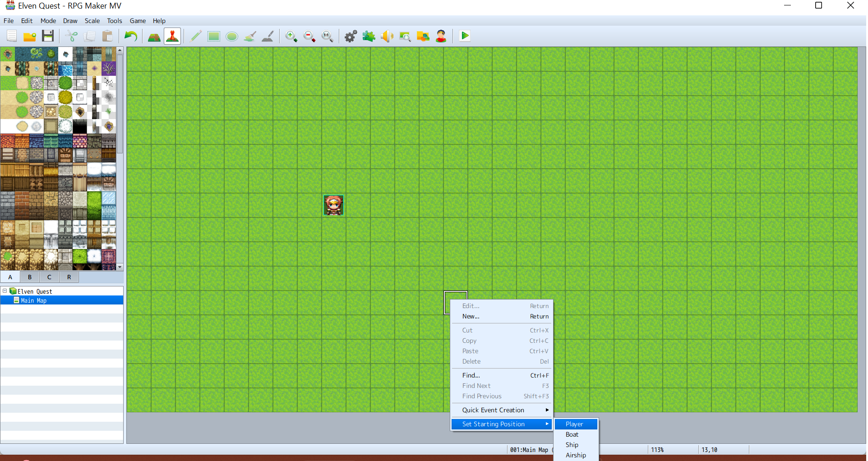Click the player start character on map

pos(333,205)
